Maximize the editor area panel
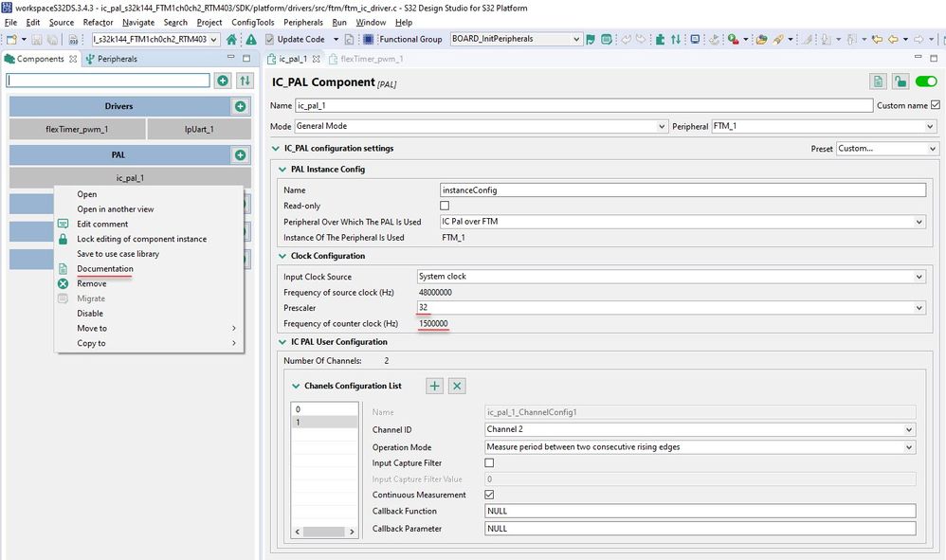Screen dimensions: 946x560 [x=934, y=58]
